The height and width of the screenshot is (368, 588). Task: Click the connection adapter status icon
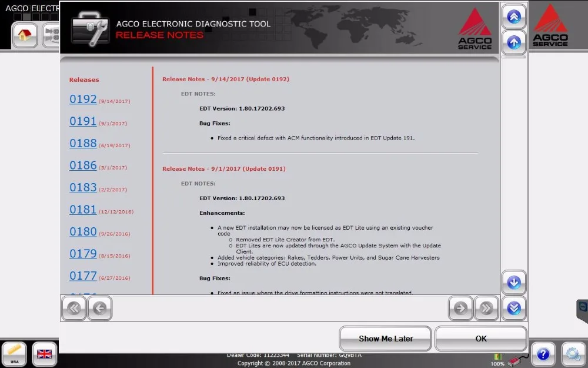(x=516, y=361)
